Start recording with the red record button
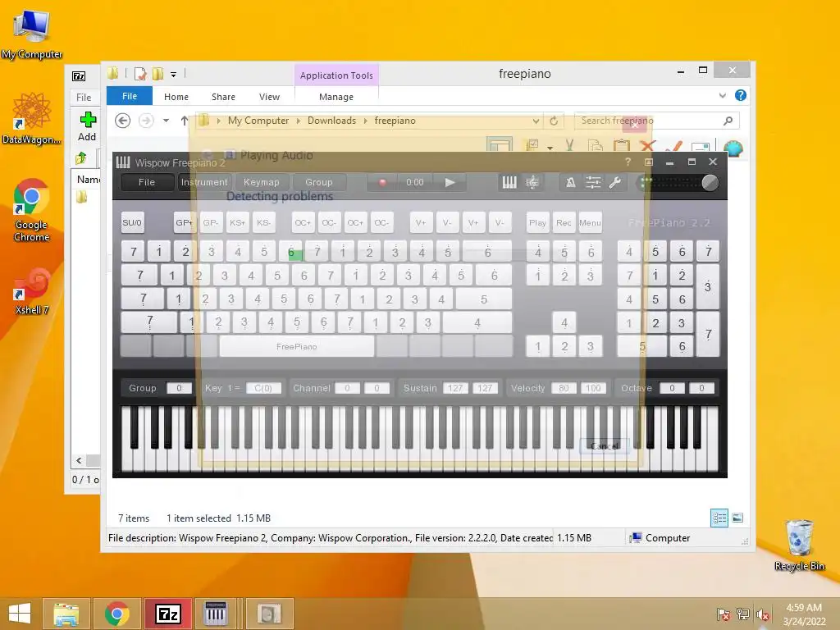Viewport: 840px width, 630px height. coord(382,183)
